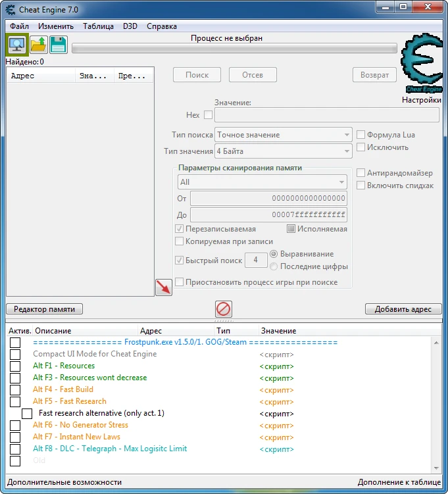
Task: Activate the Frostpunk.exe header row checkbox
Action: click(15, 343)
